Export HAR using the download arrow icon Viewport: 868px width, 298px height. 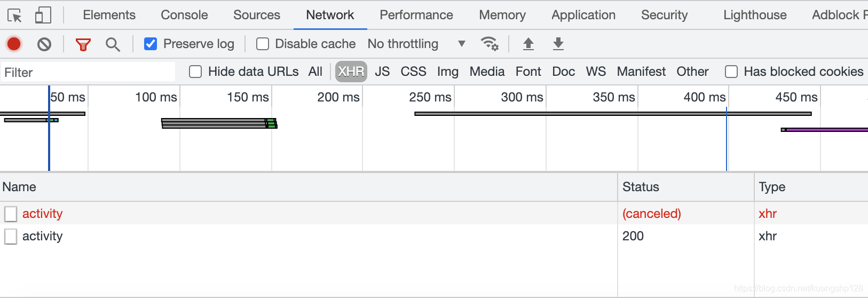pos(558,44)
